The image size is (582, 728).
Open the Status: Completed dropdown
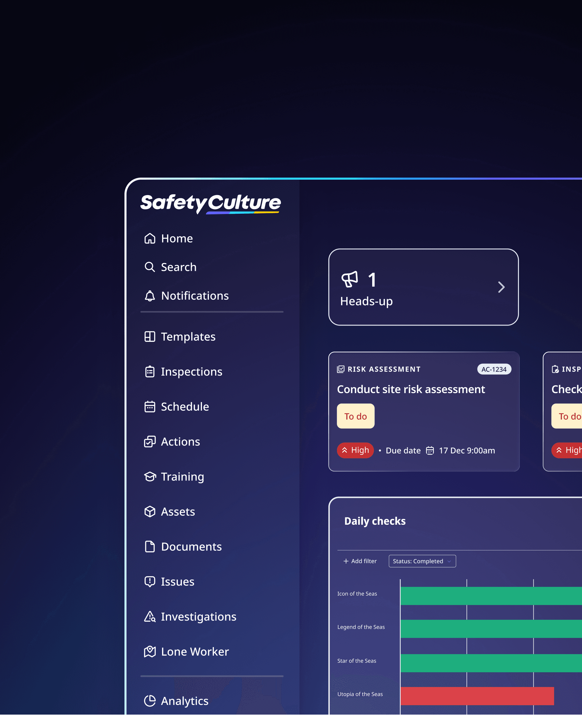coord(422,561)
